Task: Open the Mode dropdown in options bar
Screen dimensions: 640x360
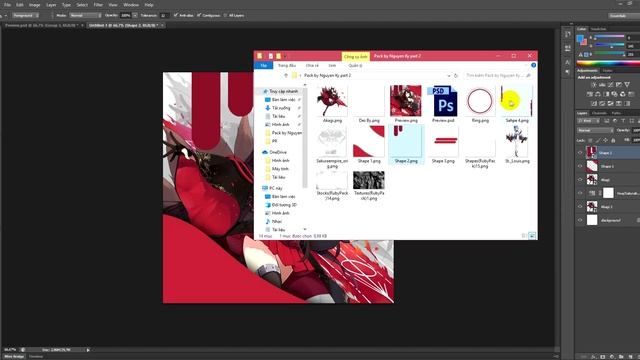Action: (85, 15)
